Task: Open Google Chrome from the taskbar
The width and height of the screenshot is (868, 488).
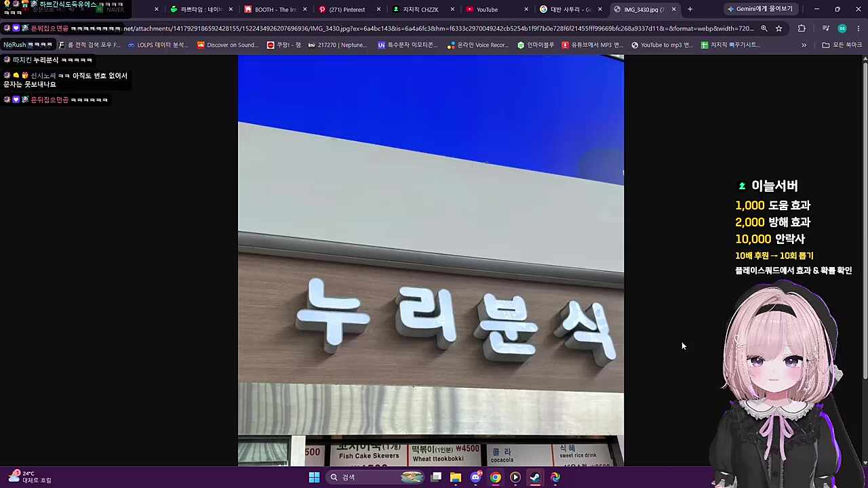Action: [x=496, y=477]
